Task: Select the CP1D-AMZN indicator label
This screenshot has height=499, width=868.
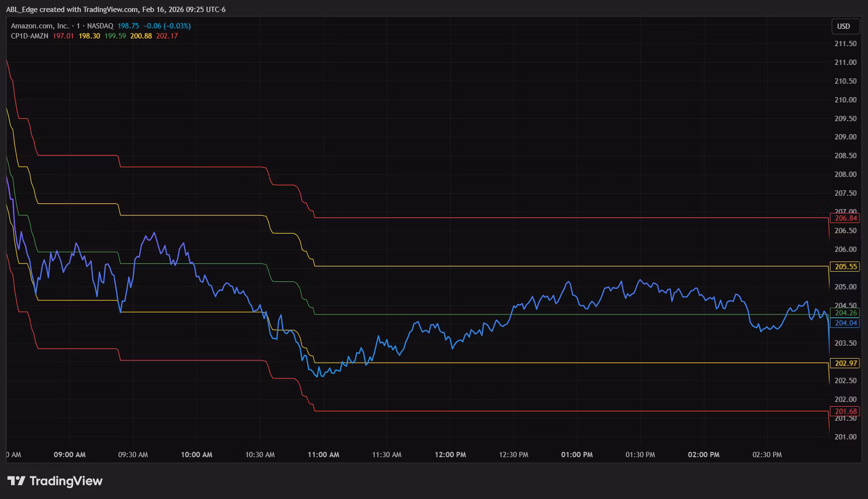Action: [x=29, y=36]
